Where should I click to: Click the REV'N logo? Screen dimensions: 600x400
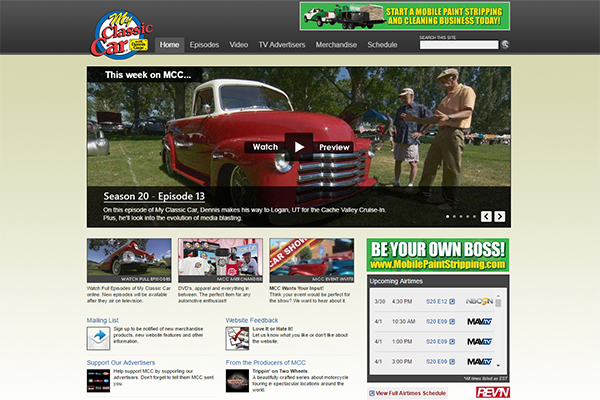[x=493, y=392]
